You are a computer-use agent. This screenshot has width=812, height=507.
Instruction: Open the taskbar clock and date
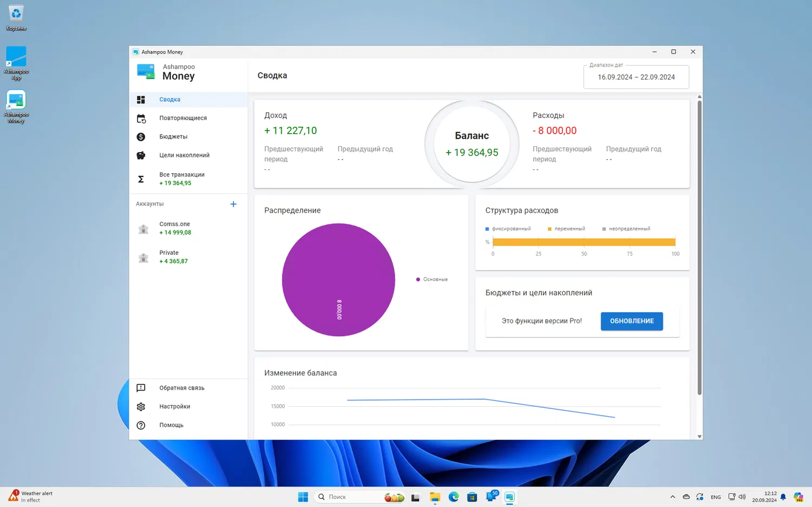pos(764,497)
